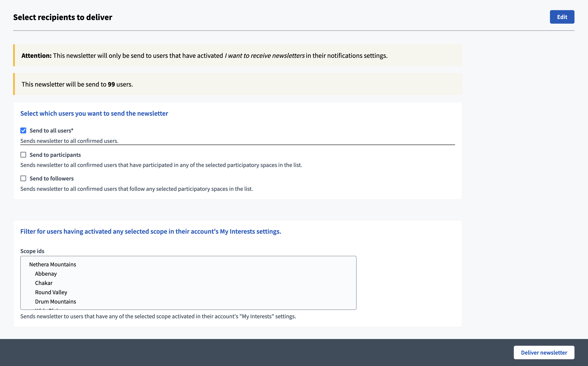Click the Select recipients to deliver title
Image resolution: width=588 pixels, height=366 pixels.
coord(63,17)
